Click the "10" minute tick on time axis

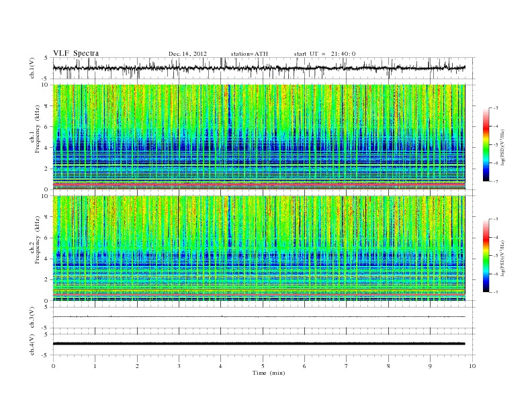pyautogui.click(x=472, y=366)
